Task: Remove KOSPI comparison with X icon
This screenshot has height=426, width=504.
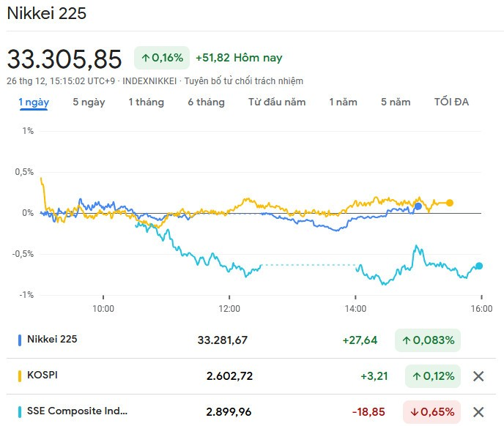Action: point(478,376)
